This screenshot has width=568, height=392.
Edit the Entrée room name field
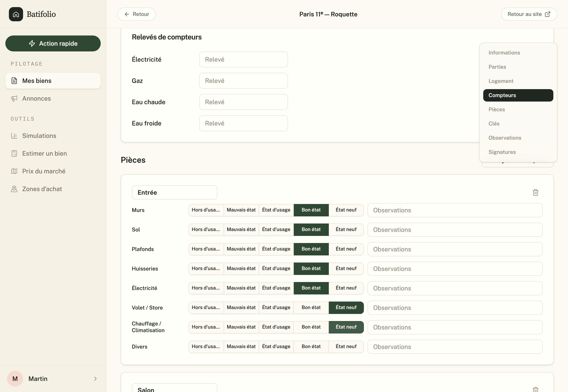tap(174, 192)
